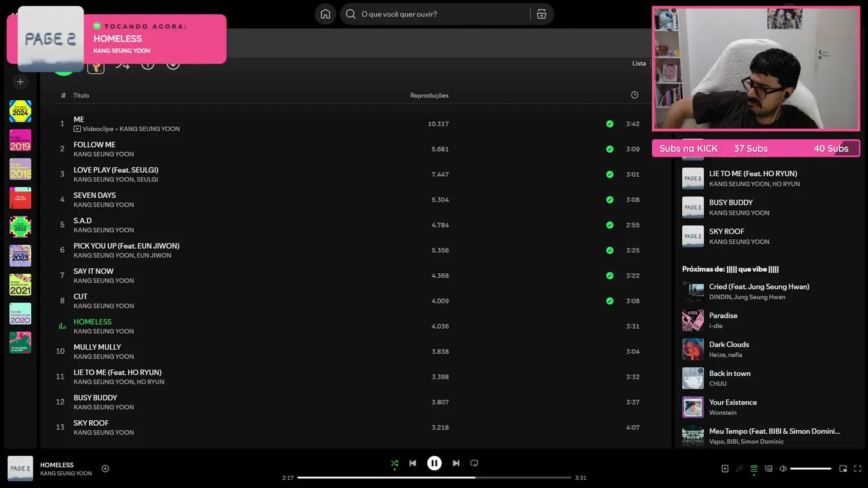868x488 pixels.
Task: Mute the volume speaker icon
Action: point(783,468)
